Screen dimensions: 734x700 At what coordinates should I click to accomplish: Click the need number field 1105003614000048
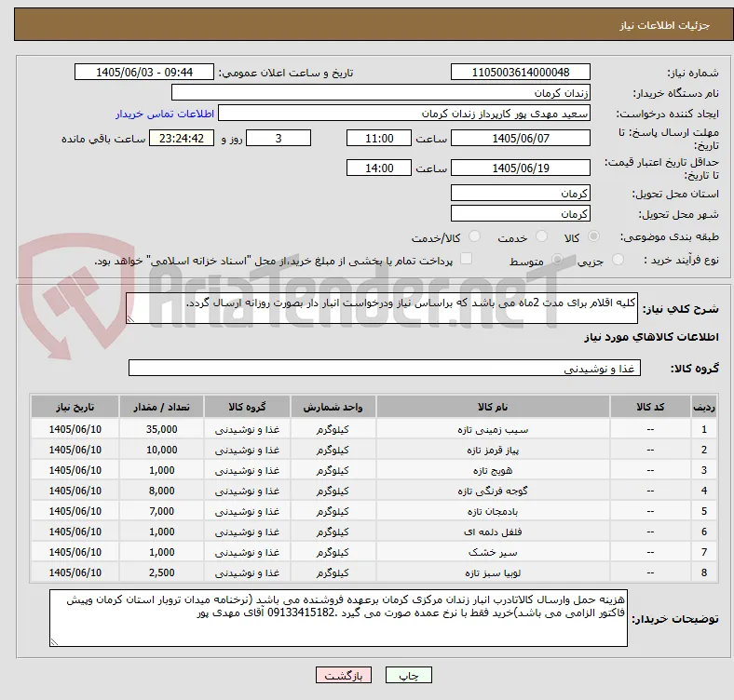(520, 73)
